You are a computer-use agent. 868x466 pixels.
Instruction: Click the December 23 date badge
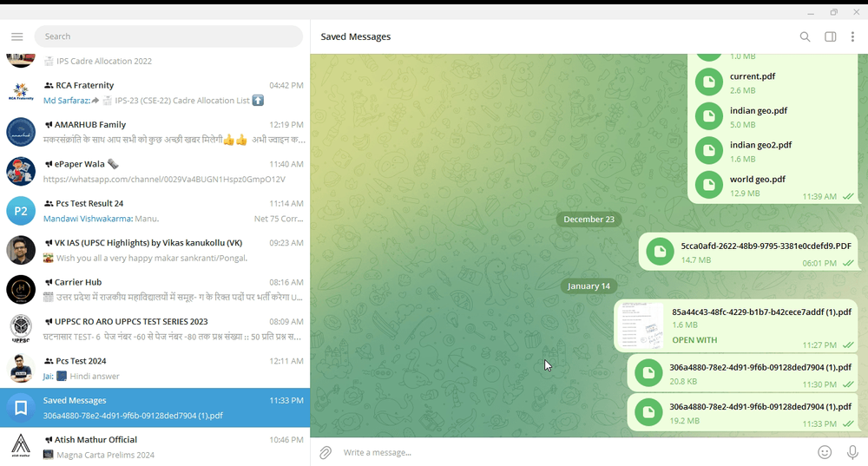[589, 220]
